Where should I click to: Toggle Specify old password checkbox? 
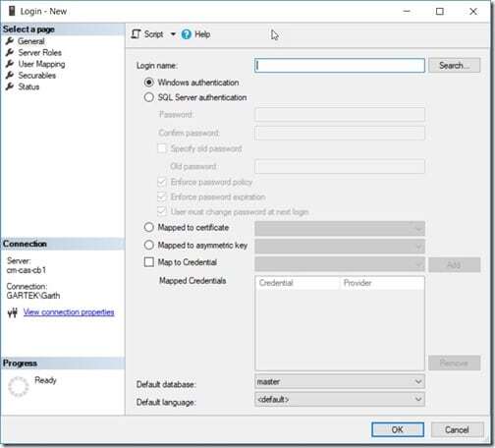coord(162,148)
